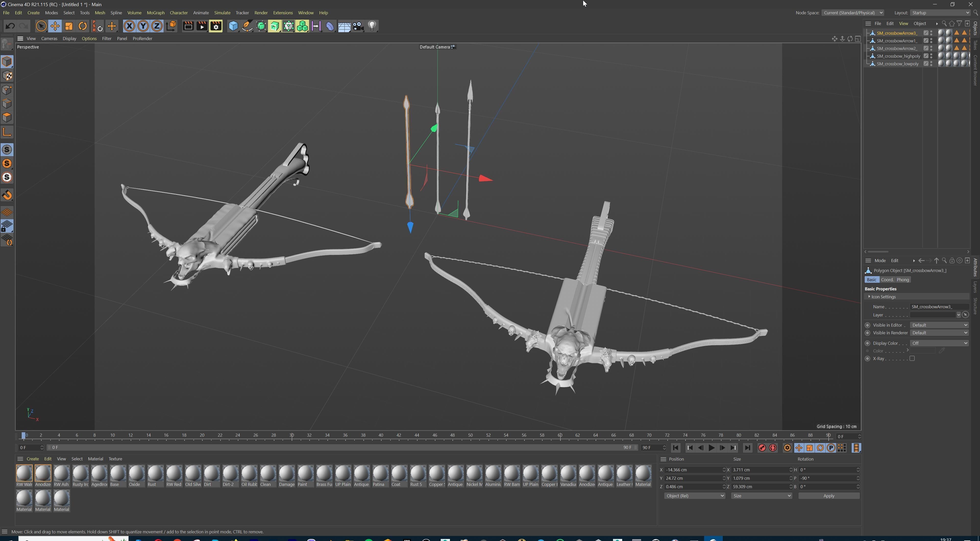Select SM_crossbowArrow2_ object
Screen dimensions: 980x541
click(x=897, y=48)
